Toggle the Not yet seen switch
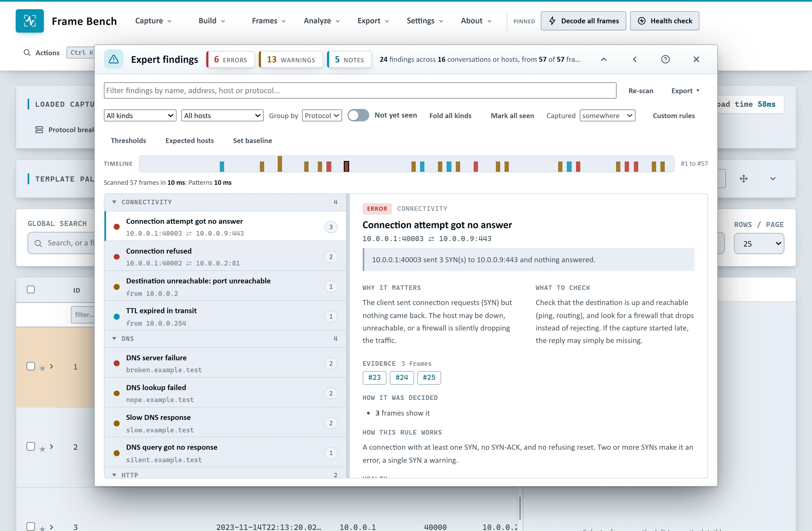Viewport: 812px width, 531px height. (x=358, y=115)
